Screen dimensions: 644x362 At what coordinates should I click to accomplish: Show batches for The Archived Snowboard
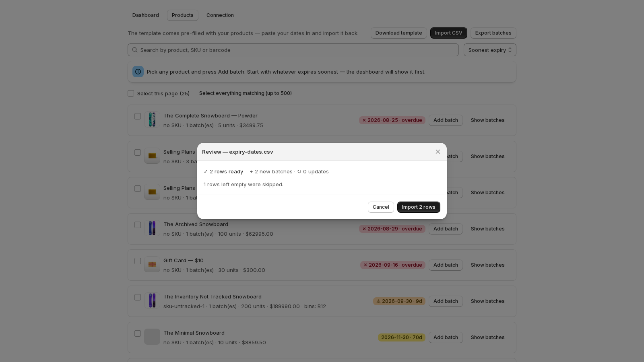pyautogui.click(x=488, y=229)
